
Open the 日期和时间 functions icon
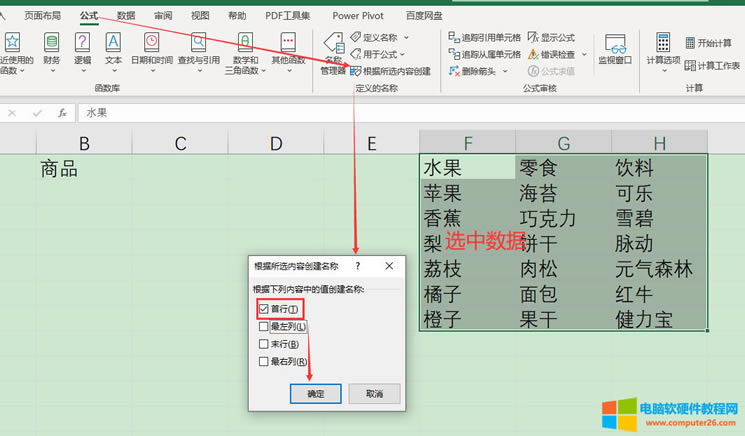click(152, 43)
